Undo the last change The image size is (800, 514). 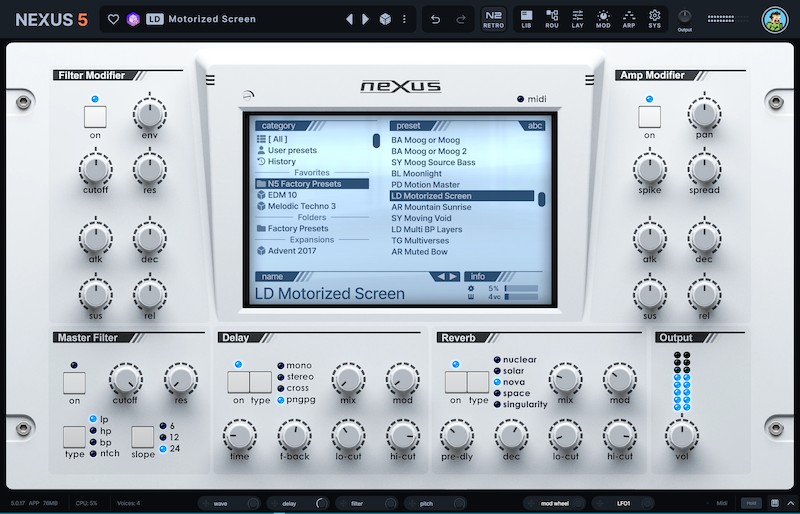point(435,19)
